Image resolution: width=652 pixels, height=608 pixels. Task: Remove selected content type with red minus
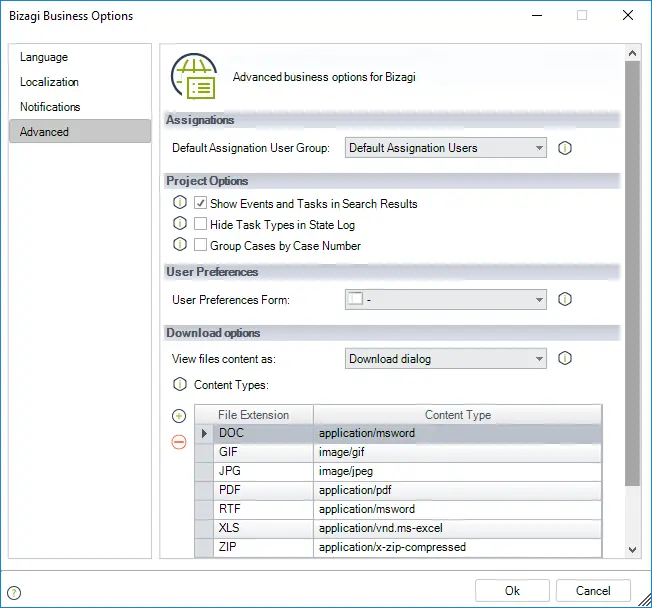[x=179, y=442]
